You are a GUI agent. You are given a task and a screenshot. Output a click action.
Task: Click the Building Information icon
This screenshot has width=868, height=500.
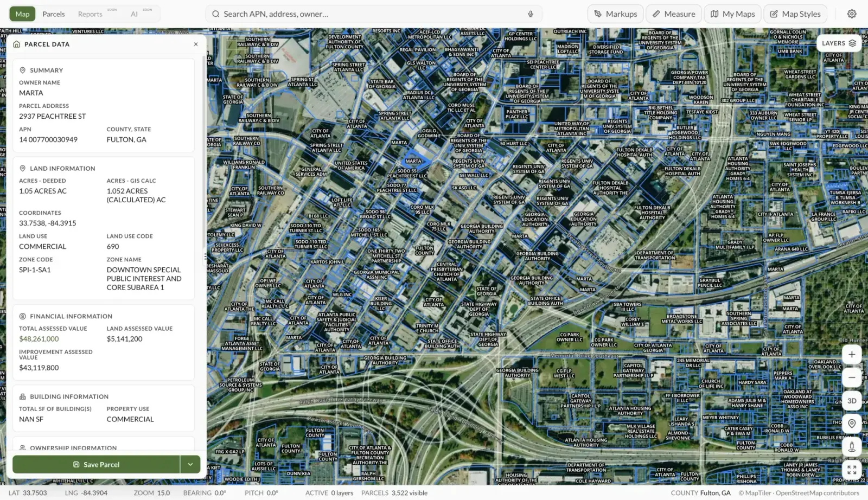pyautogui.click(x=23, y=396)
